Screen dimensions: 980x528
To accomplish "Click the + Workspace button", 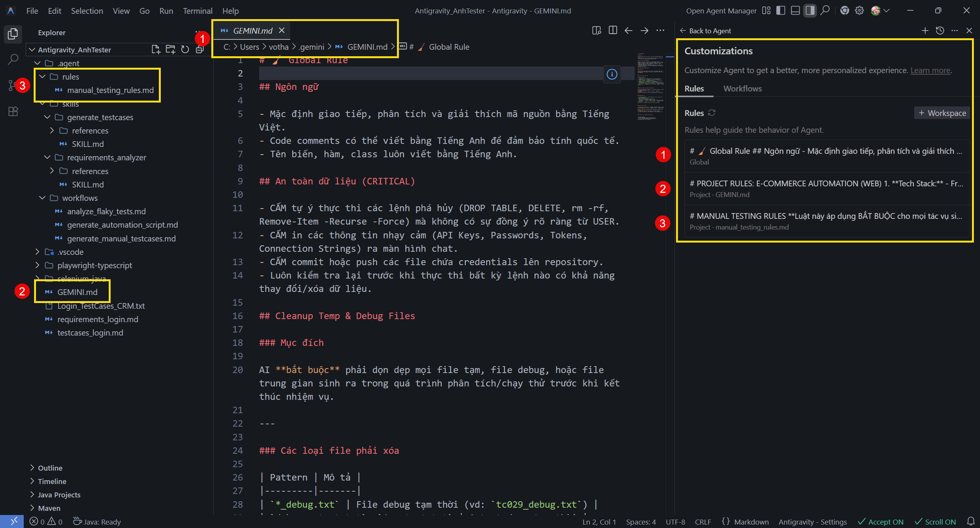I will pos(942,113).
